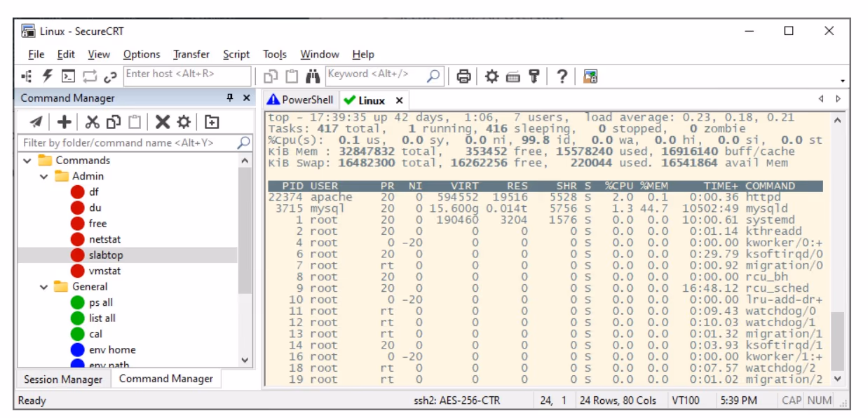
Task: Open Session Options gear icon in main toolbar
Action: tap(492, 76)
